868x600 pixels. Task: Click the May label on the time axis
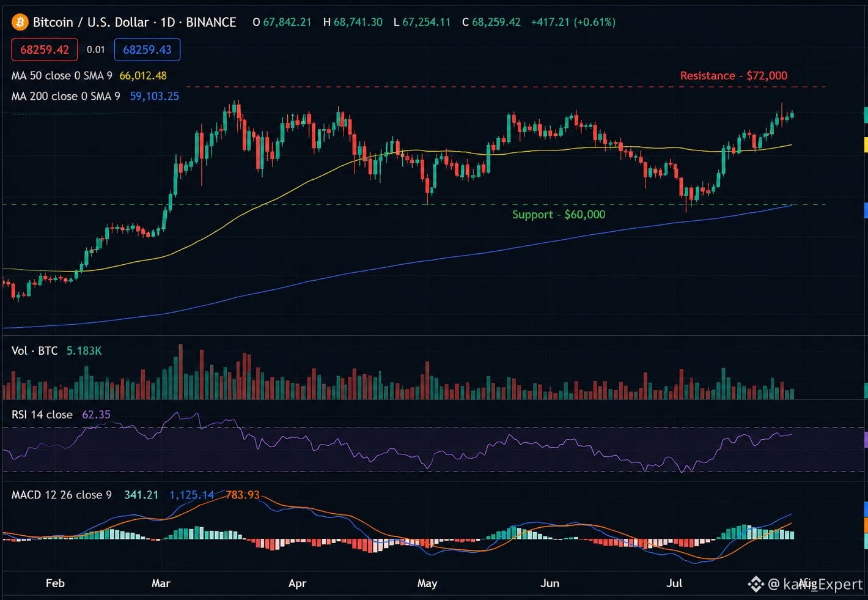[x=427, y=583]
